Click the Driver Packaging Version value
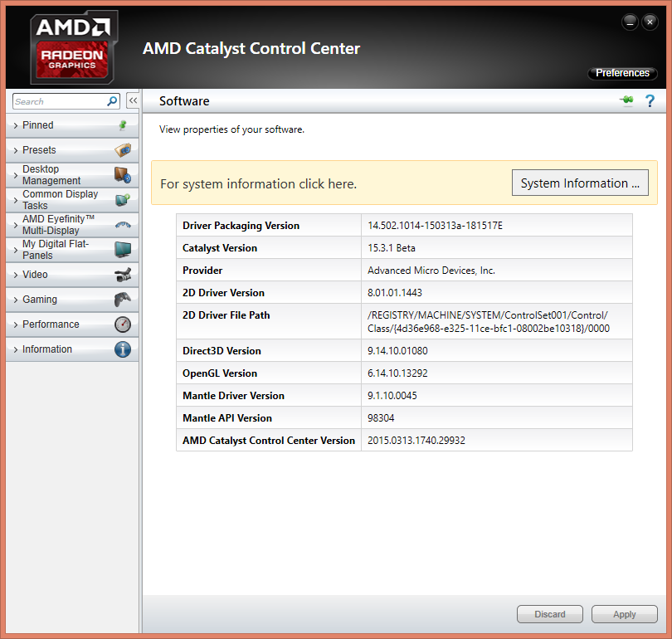The width and height of the screenshot is (672, 639). coord(435,226)
